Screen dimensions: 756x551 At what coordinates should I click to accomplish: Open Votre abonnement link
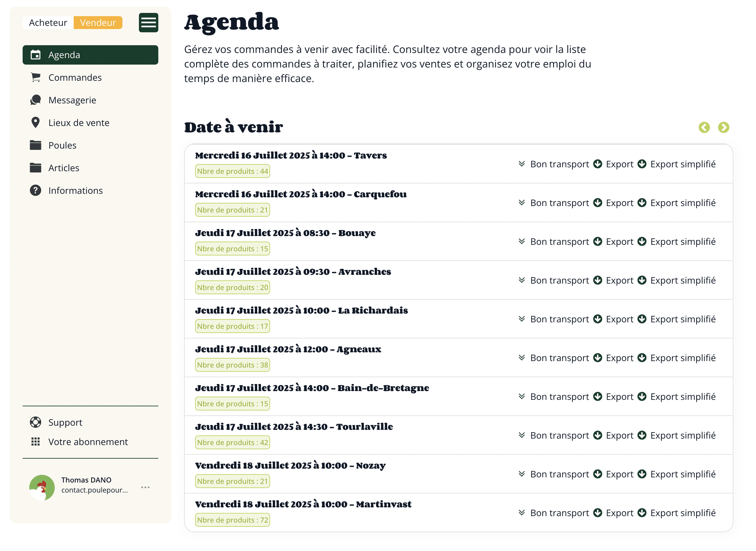tap(88, 442)
